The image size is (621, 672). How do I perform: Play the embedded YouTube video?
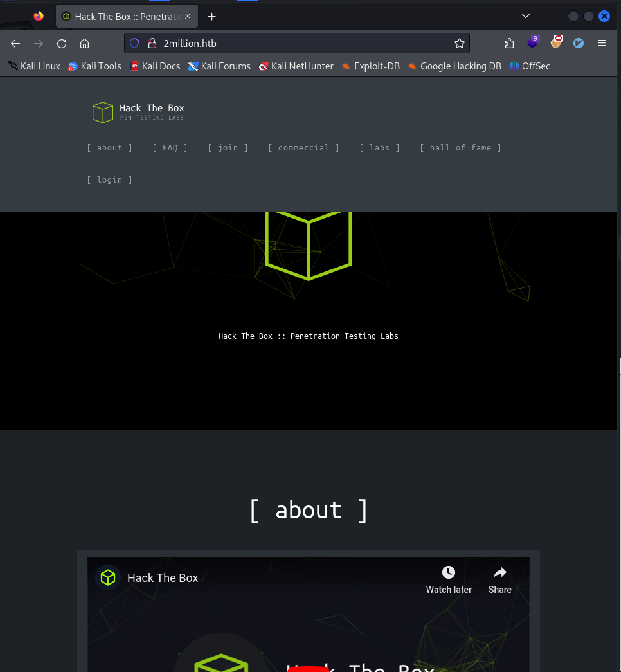click(x=308, y=669)
